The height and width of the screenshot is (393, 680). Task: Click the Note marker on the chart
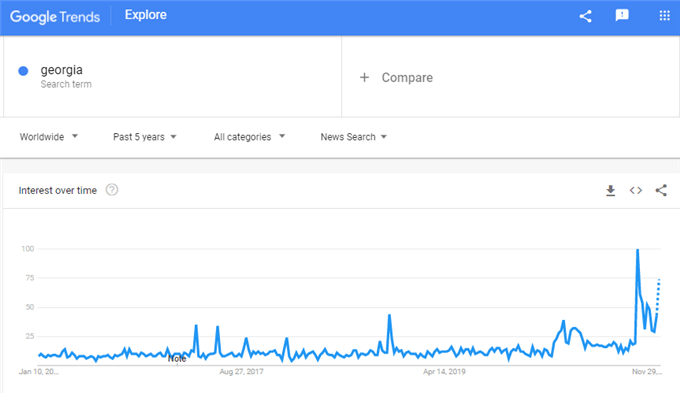(x=177, y=358)
